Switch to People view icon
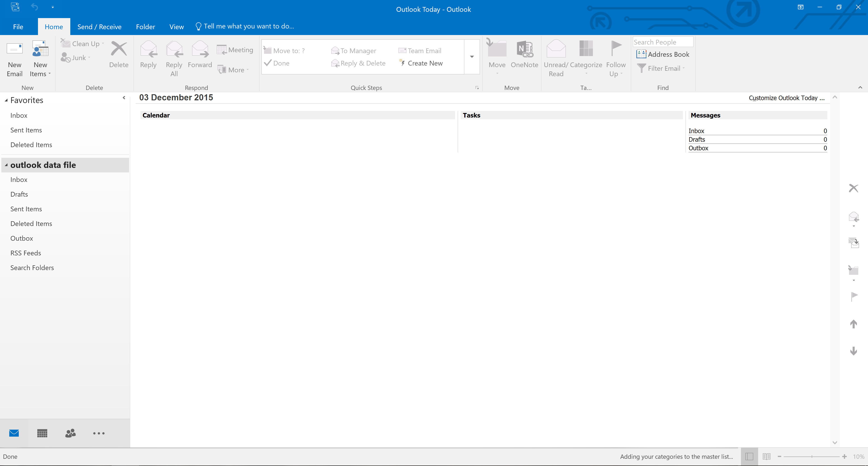This screenshot has height=466, width=868. [71, 433]
